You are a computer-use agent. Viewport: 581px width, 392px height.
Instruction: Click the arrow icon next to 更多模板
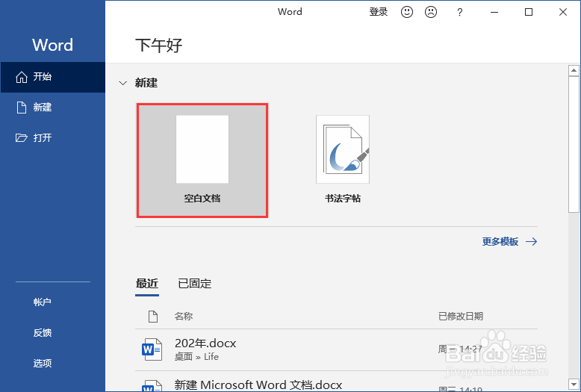532,242
